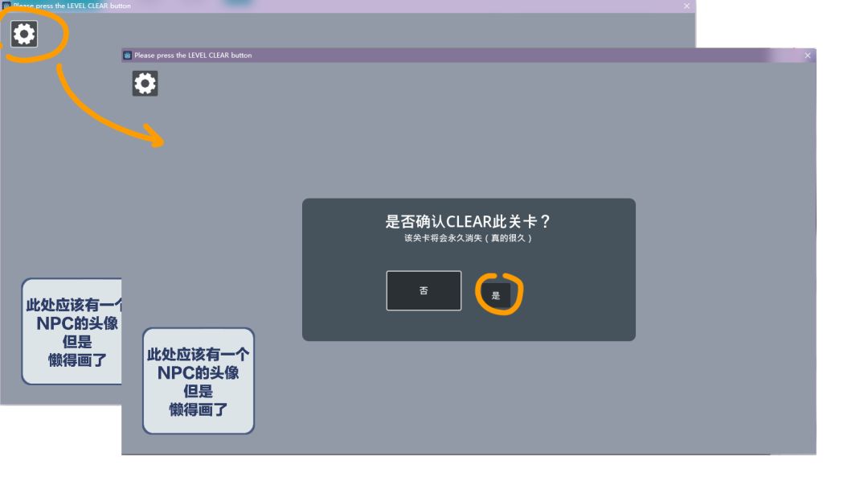Open settings with the gear icon
Screen dimensions: 868x489
pyautogui.click(x=144, y=83)
